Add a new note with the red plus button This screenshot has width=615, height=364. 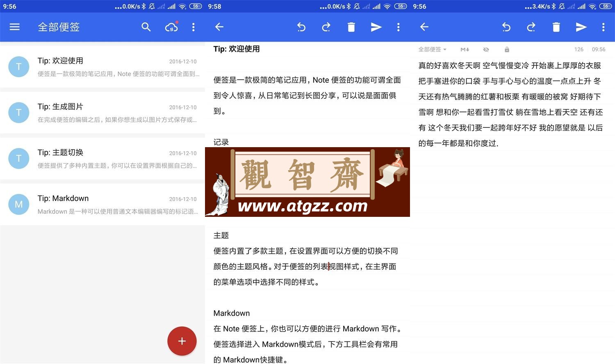tap(182, 341)
